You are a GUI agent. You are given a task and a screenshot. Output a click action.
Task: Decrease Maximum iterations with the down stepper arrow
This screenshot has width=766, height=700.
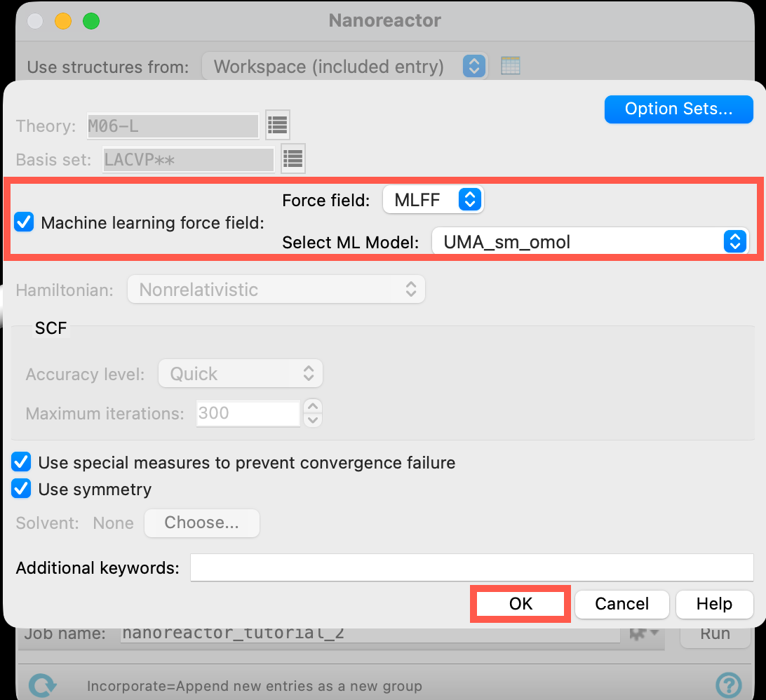coord(313,420)
